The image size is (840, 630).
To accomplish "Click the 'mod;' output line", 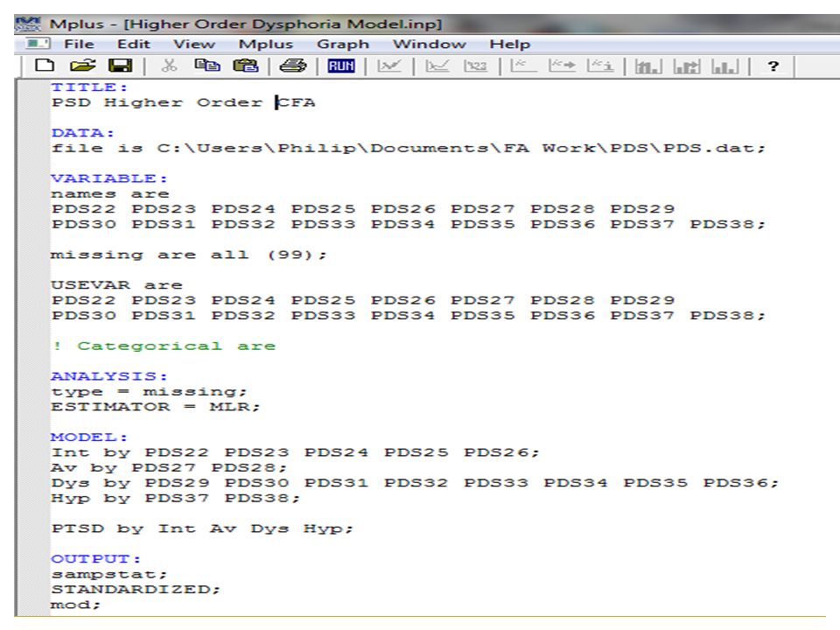I will [x=75, y=605].
